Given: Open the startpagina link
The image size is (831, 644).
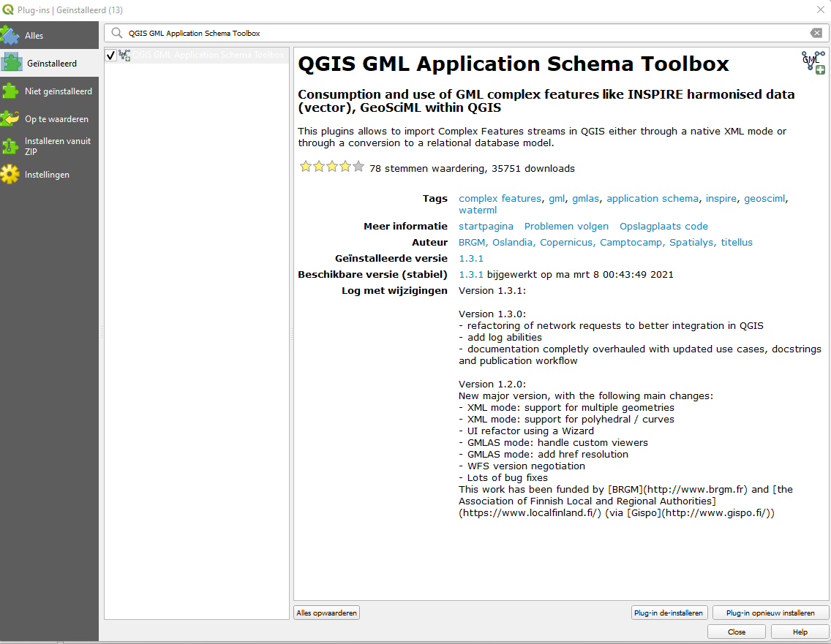Looking at the screenshot, I should [486, 226].
